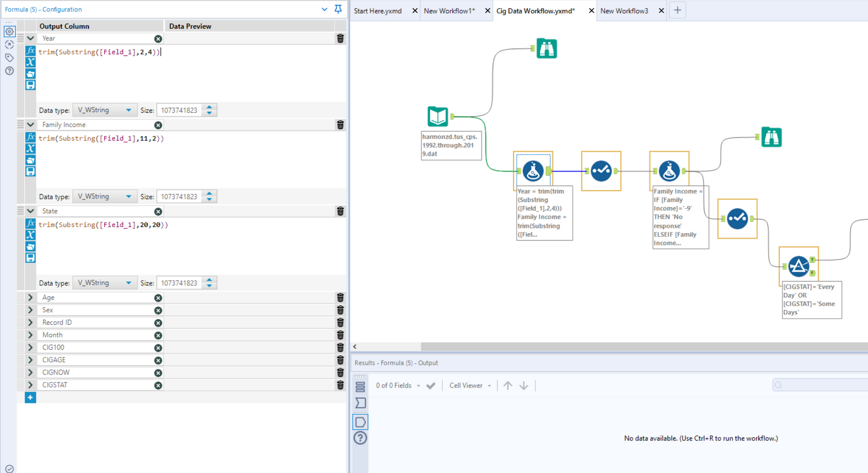Open functions list for Year expression
This screenshot has width=868, height=473.
pyautogui.click(x=30, y=51)
